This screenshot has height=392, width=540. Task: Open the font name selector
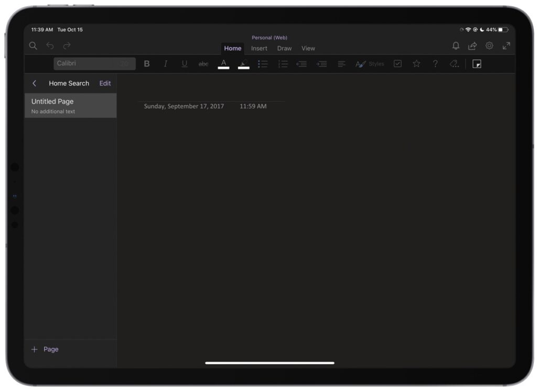click(x=84, y=63)
